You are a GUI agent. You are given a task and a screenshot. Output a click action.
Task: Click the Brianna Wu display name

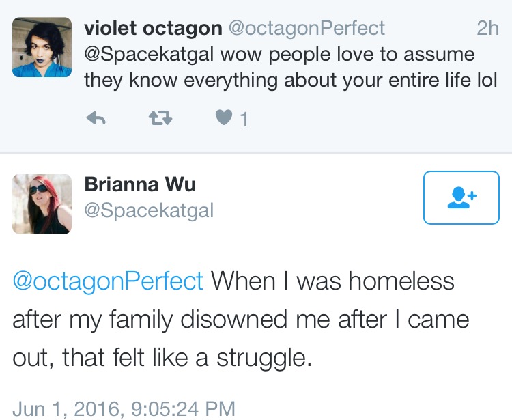coord(140,184)
